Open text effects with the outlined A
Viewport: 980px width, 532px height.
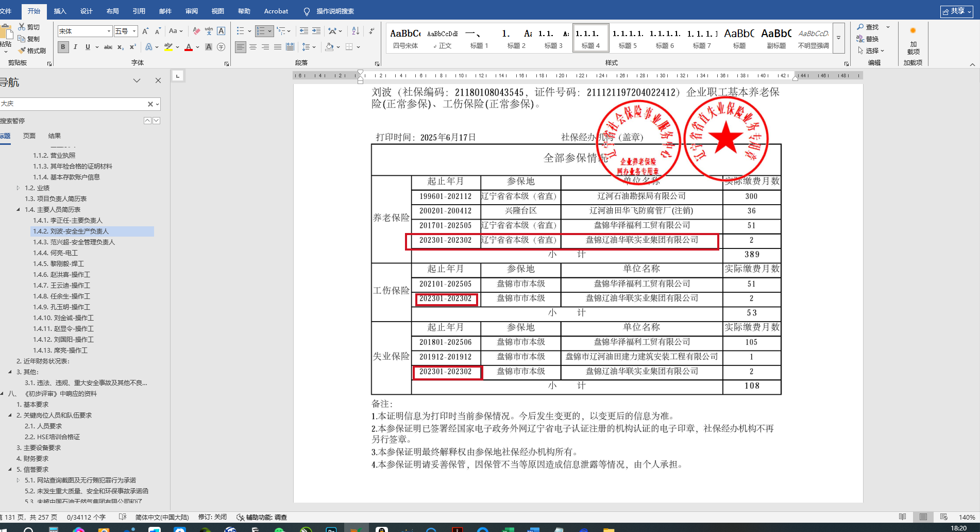[x=149, y=47]
